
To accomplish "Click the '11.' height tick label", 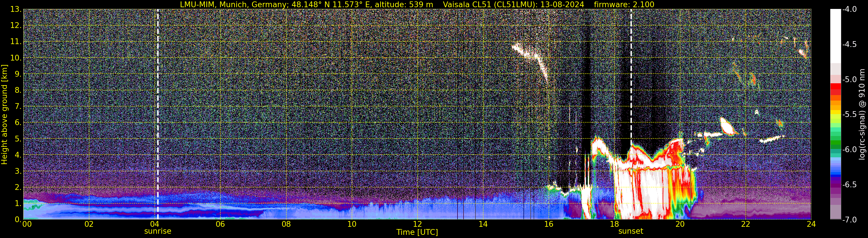I will coord(16,41).
